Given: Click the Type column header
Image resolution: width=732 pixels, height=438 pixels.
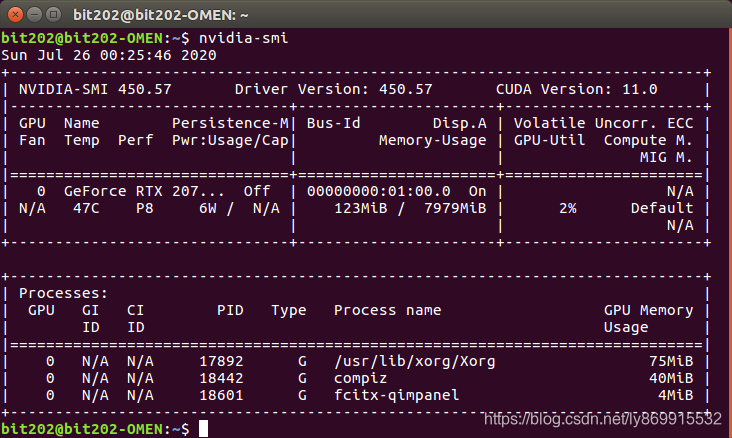Looking at the screenshot, I should coord(289,310).
